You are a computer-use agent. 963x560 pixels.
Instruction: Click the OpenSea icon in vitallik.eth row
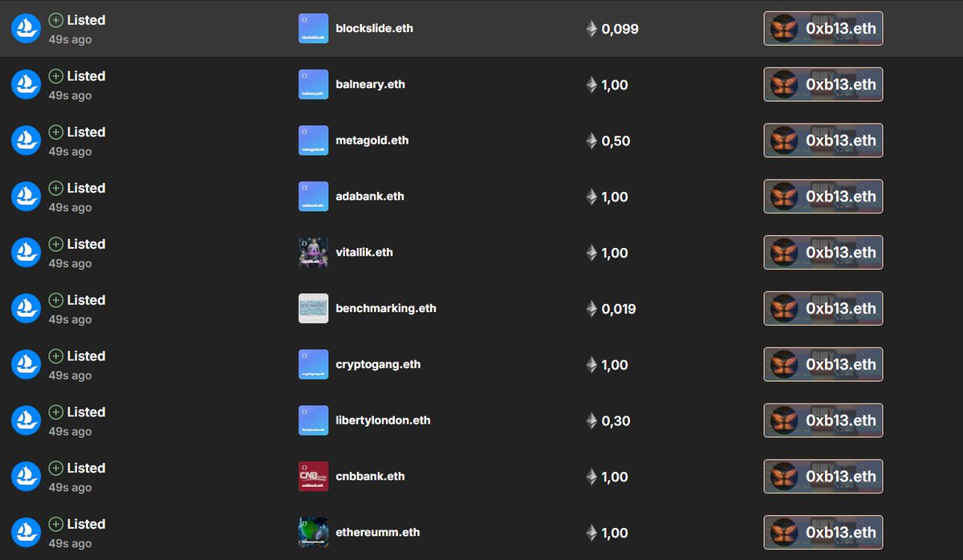click(x=26, y=253)
